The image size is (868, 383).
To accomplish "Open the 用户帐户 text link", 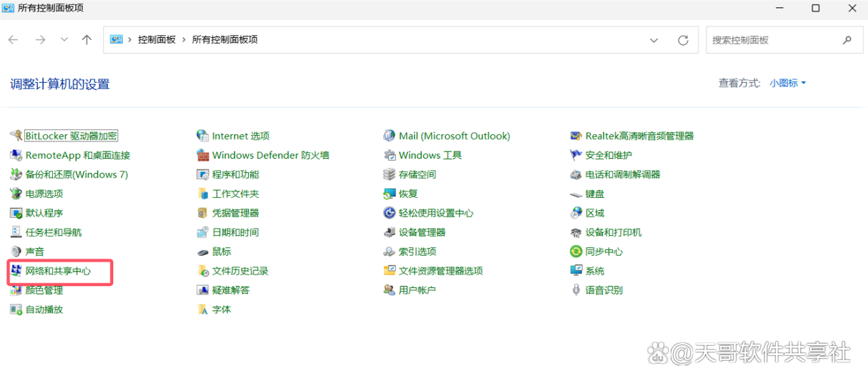I will click(x=417, y=290).
